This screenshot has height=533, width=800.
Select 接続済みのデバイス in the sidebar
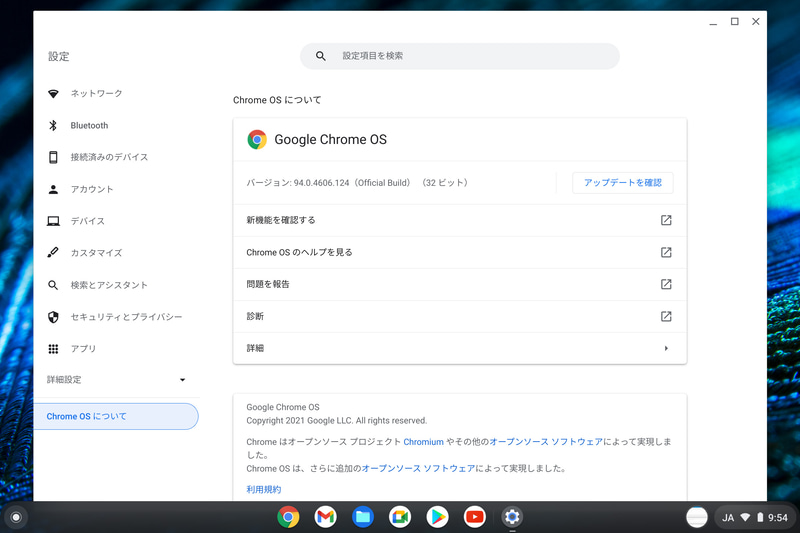(x=109, y=157)
